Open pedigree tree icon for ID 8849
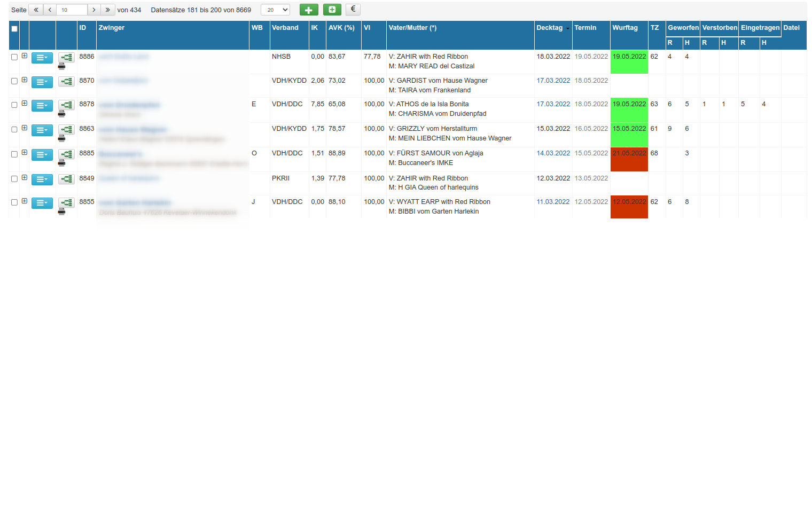Screen dimensions: 812x510 tap(66, 179)
